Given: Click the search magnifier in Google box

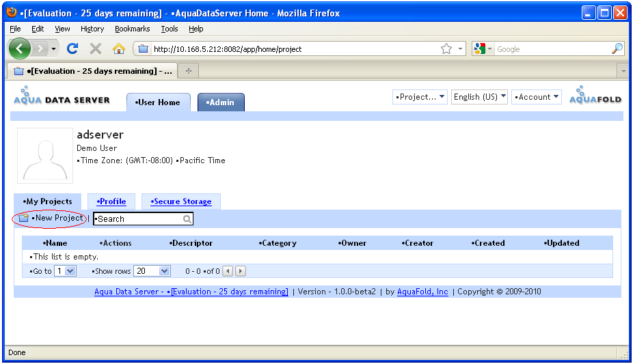Looking at the screenshot, I should tap(617, 48).
